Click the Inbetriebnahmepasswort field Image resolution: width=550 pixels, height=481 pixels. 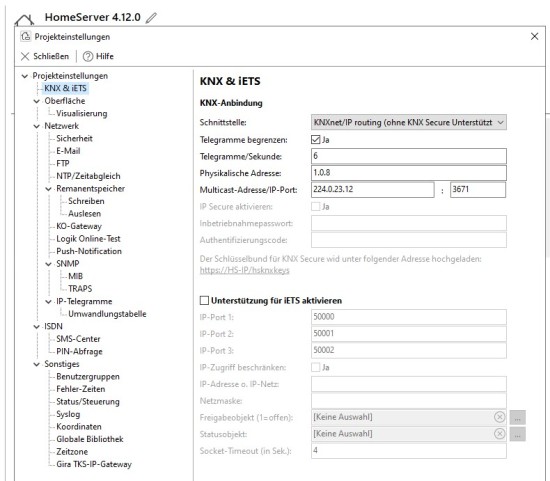coord(409,223)
